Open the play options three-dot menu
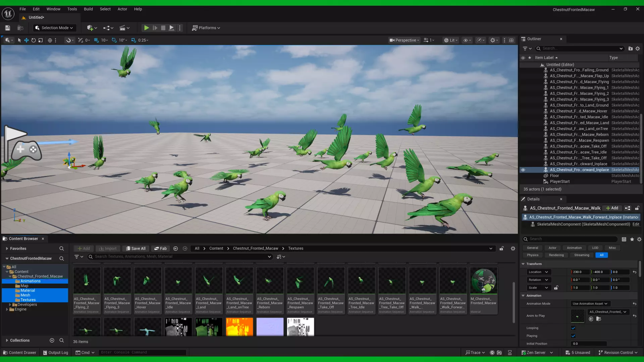644x362 pixels. click(x=180, y=28)
